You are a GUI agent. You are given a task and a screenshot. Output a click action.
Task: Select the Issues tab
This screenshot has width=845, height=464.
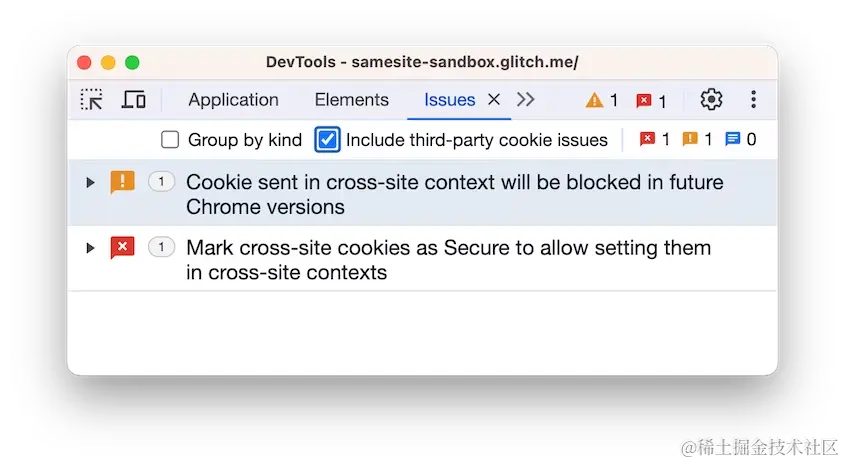[449, 100]
